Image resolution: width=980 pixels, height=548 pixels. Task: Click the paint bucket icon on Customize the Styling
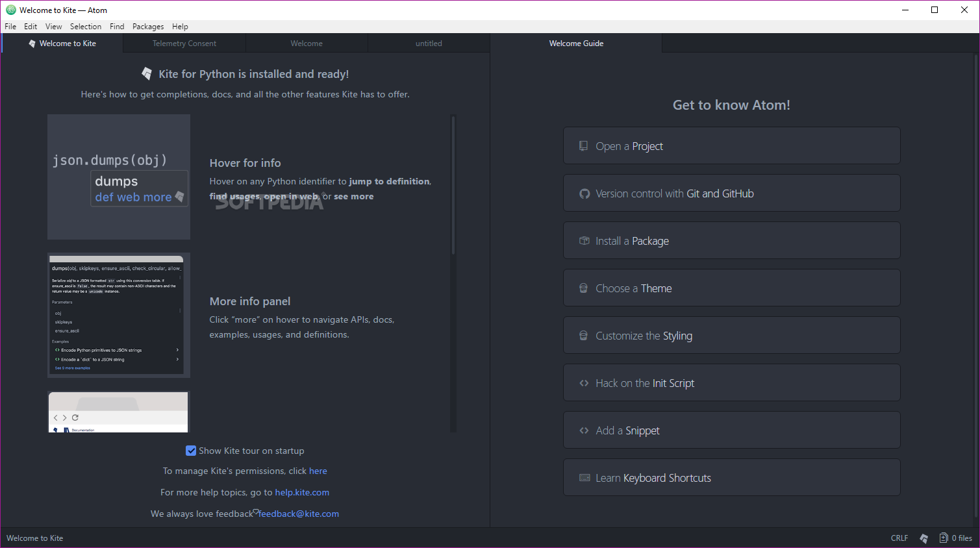coord(584,336)
